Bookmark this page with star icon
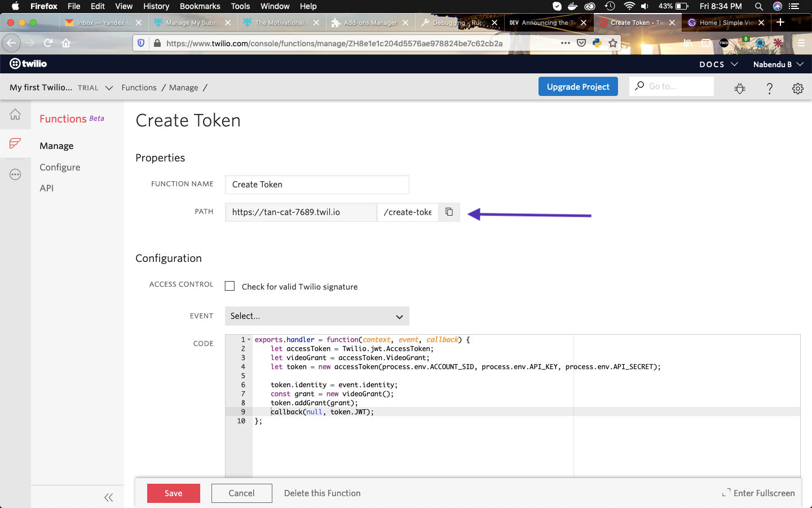The width and height of the screenshot is (812, 508). pyautogui.click(x=613, y=43)
